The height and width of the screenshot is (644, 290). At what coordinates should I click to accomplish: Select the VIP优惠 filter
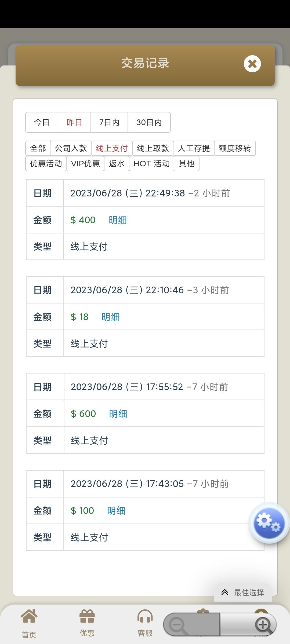[85, 163]
